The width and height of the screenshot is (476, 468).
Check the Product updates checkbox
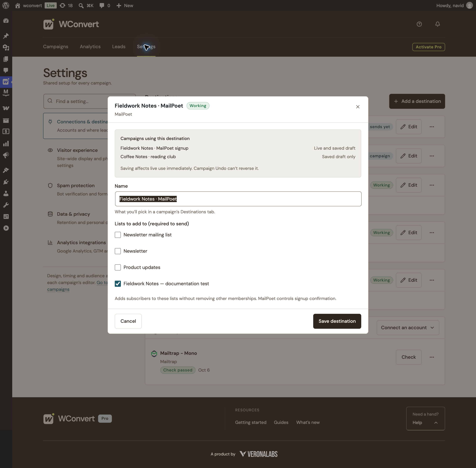pos(118,267)
